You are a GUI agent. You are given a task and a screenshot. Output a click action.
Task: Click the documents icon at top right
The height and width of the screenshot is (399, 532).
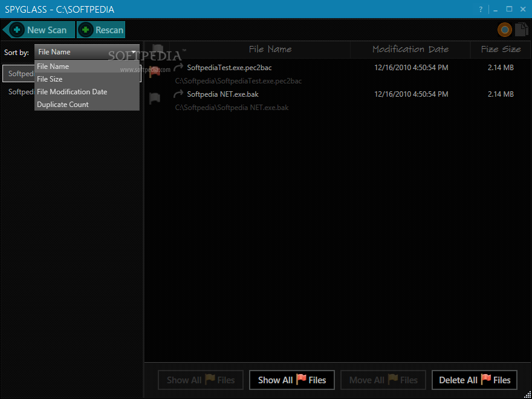coord(522,30)
